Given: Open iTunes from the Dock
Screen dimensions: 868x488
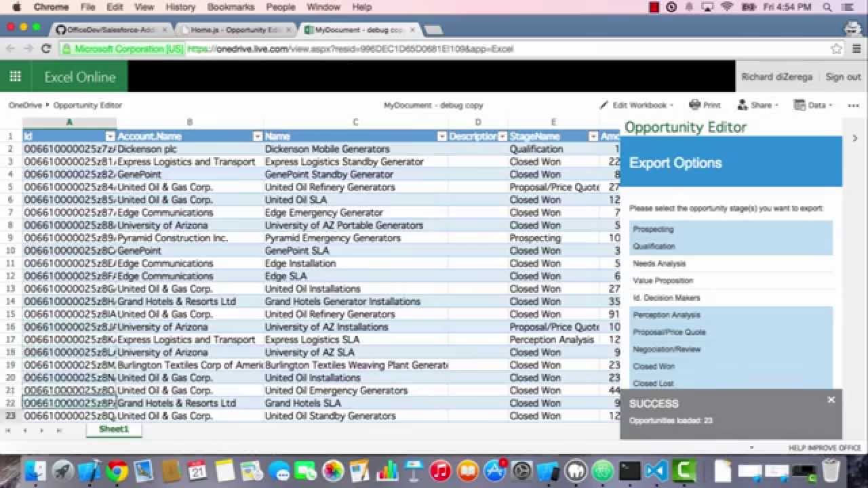Looking at the screenshot, I should [441, 470].
